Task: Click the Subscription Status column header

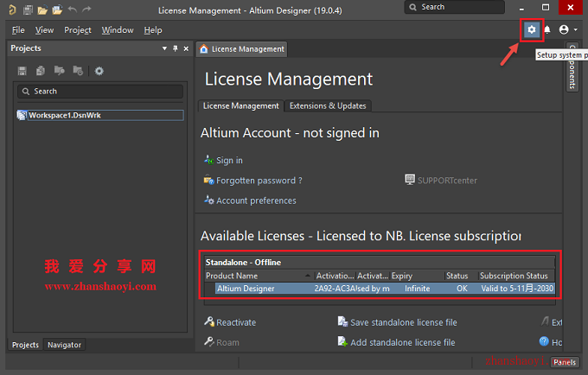Action: (516, 276)
